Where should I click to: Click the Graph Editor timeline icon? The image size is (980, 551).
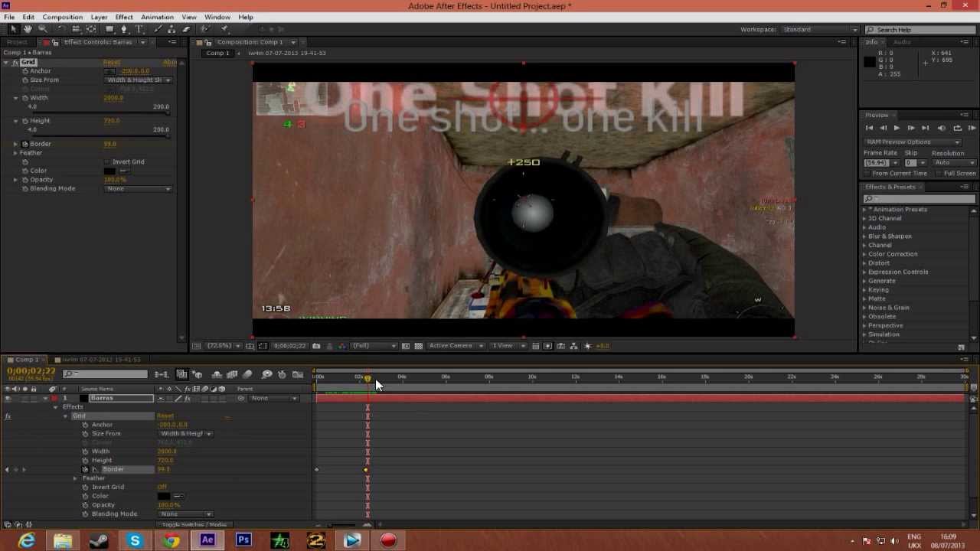pos(298,374)
